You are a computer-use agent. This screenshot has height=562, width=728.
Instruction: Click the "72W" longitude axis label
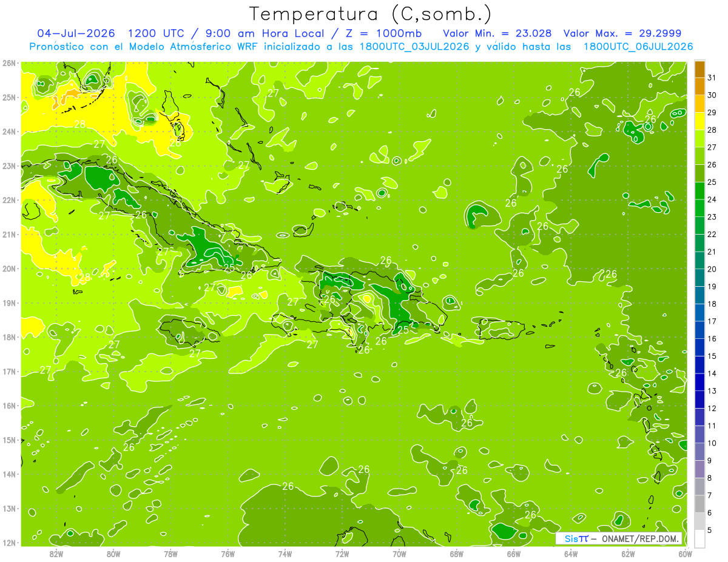342,553
